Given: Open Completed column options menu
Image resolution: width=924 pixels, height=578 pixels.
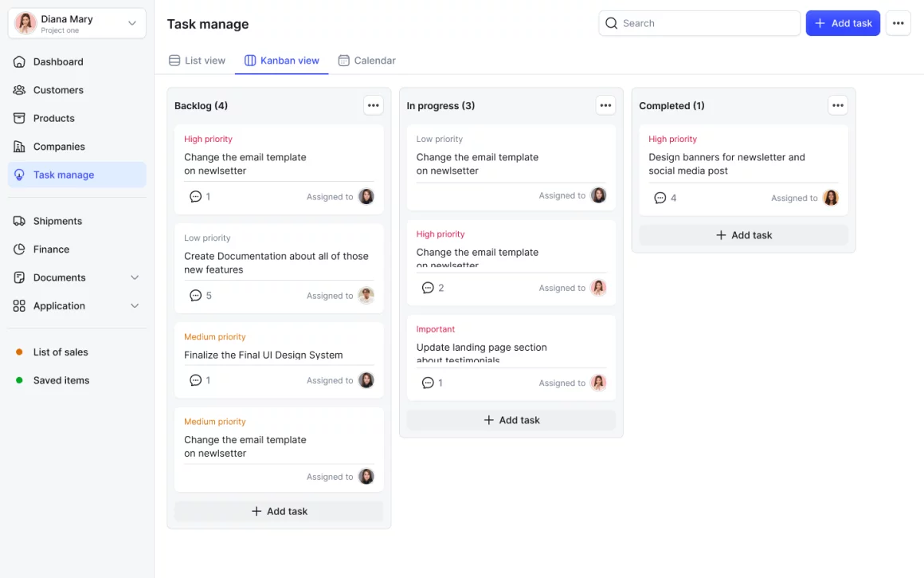Looking at the screenshot, I should pos(837,105).
